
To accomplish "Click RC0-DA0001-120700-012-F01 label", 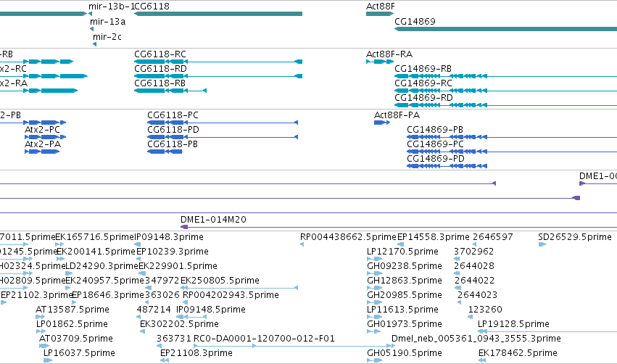I will pyautogui.click(x=264, y=339).
